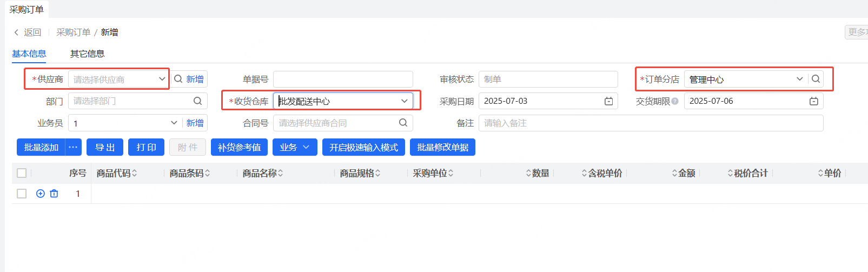The width and height of the screenshot is (868, 272).
Task: Click the department search magnifier icon
Action: 197,101
